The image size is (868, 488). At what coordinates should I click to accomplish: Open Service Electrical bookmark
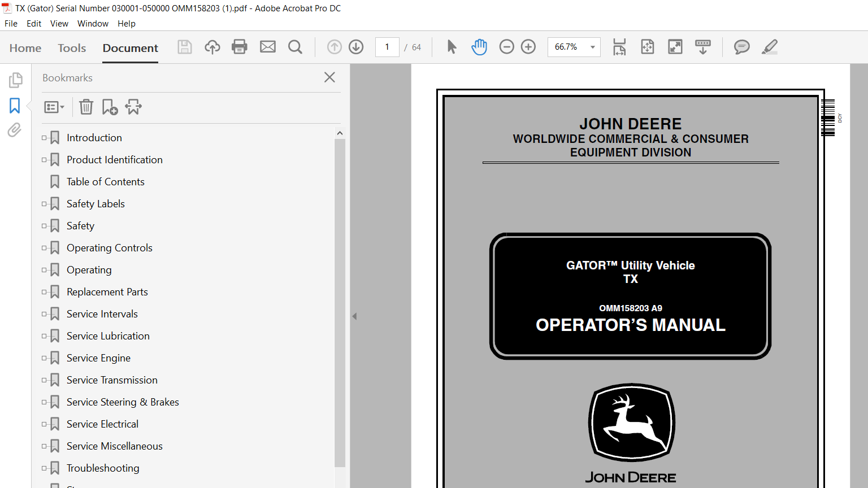(x=102, y=424)
